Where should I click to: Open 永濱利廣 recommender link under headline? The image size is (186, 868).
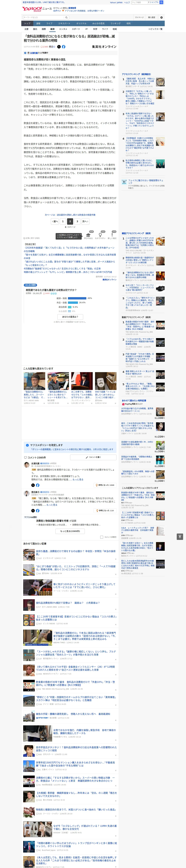pyautogui.click(x=34, y=53)
